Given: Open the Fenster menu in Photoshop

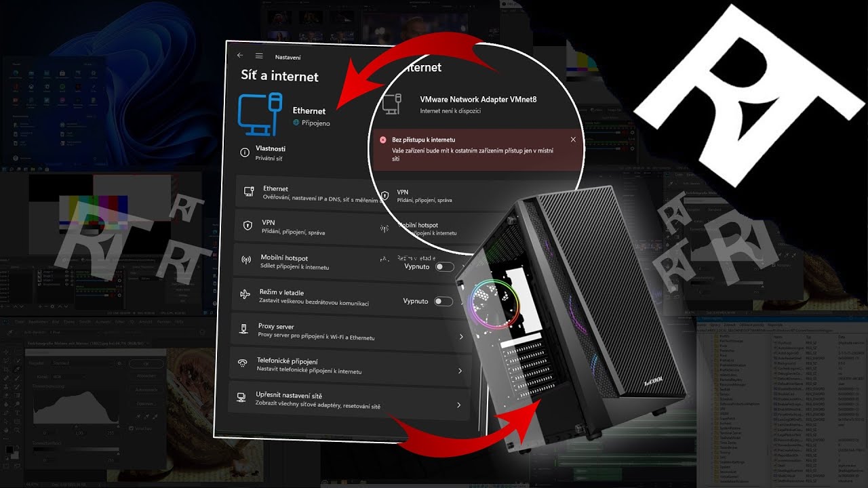Looking at the screenshot, I should point(164,322).
